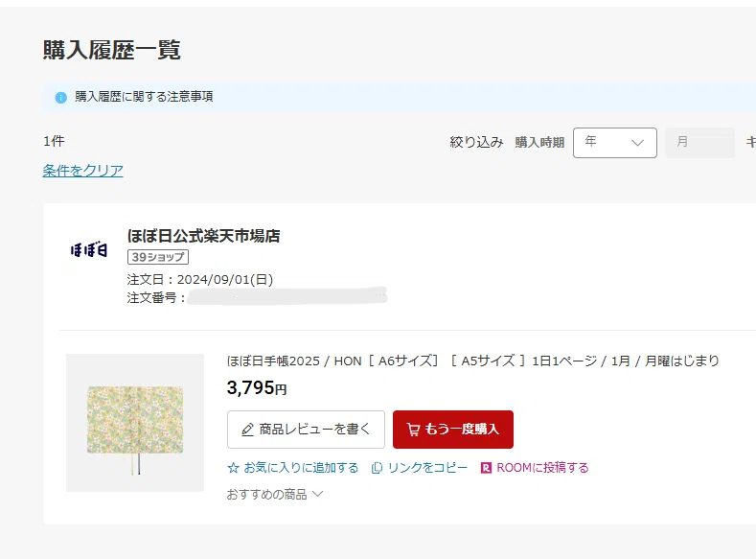Click the 条件をクリア link
The image size is (756, 559).
point(83,171)
